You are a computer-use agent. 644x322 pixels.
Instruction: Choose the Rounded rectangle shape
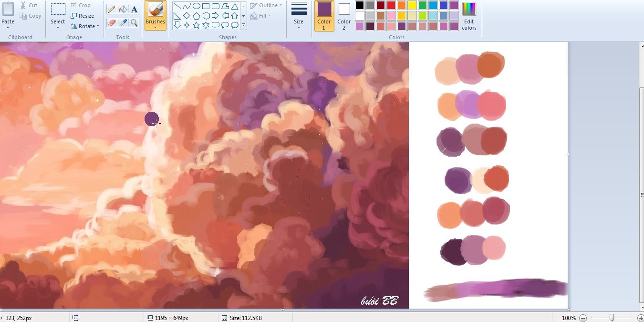tap(215, 6)
